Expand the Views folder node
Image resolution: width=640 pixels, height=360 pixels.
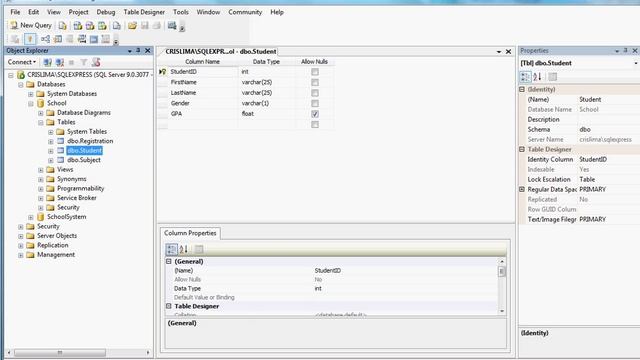(41, 170)
